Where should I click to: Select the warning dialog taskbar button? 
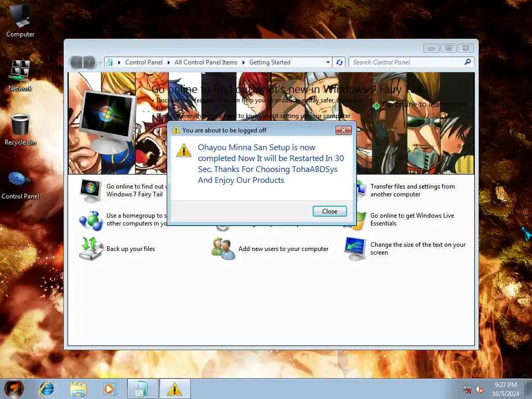click(175, 389)
